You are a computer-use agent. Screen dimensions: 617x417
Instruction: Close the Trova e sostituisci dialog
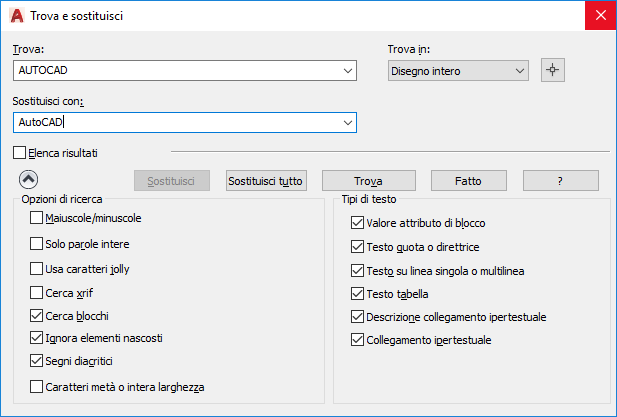[600, 15]
